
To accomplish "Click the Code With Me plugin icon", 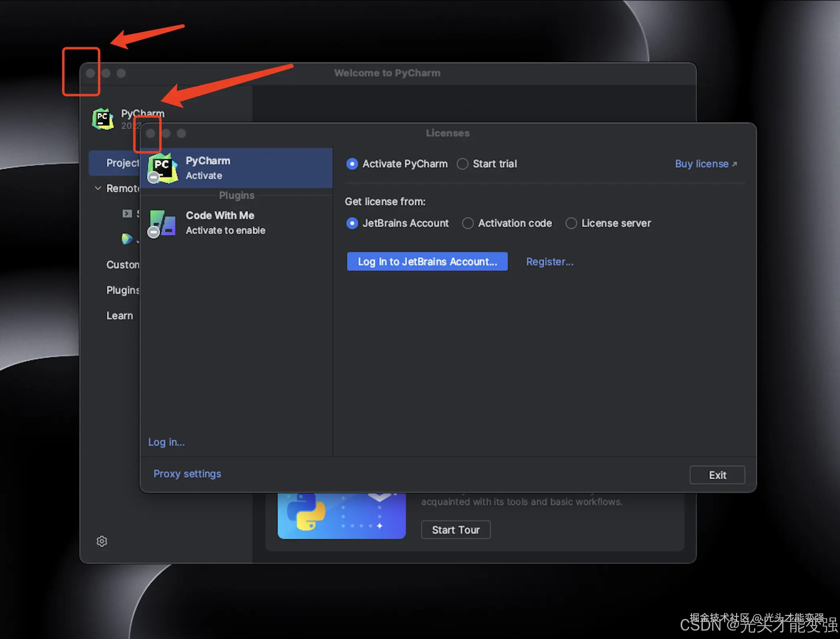I will point(162,223).
